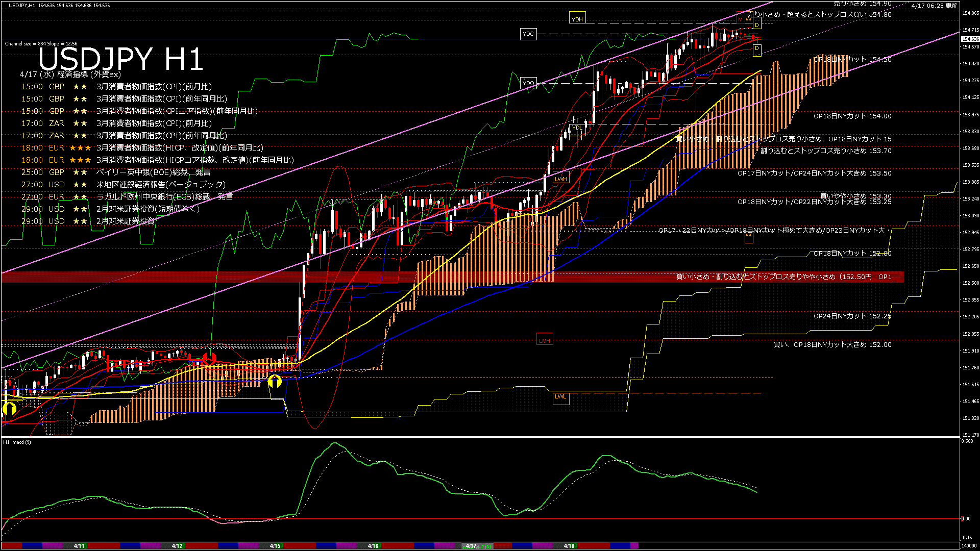The image size is (980, 551).
Task: Click the red M pivot marker
Action: 740,20
